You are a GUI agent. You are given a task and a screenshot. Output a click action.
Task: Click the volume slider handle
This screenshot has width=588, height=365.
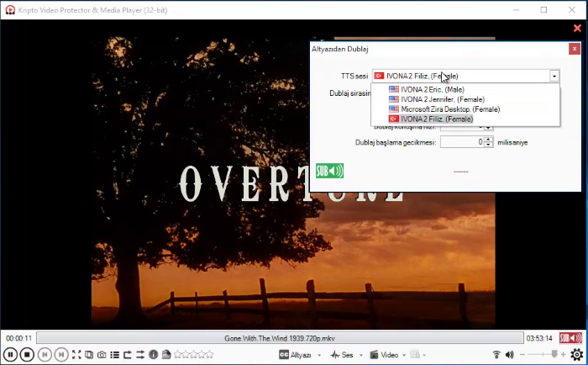coord(553,355)
